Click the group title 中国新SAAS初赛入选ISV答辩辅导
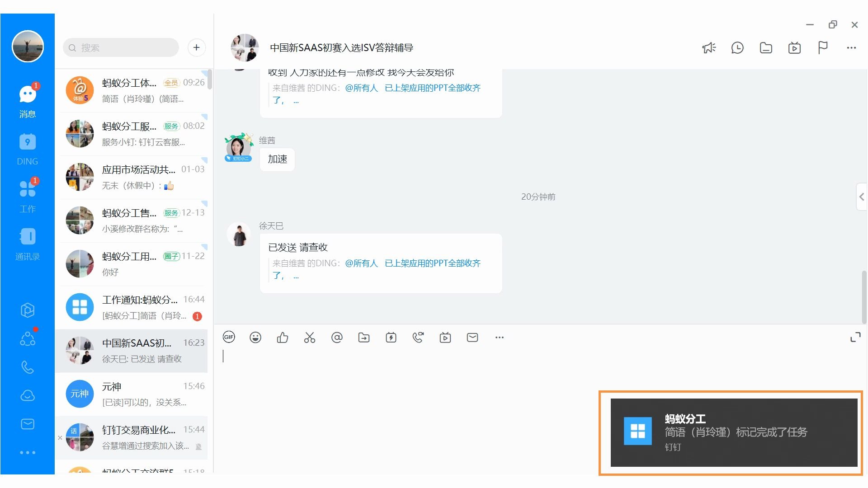The image size is (868, 488). pyautogui.click(x=341, y=48)
